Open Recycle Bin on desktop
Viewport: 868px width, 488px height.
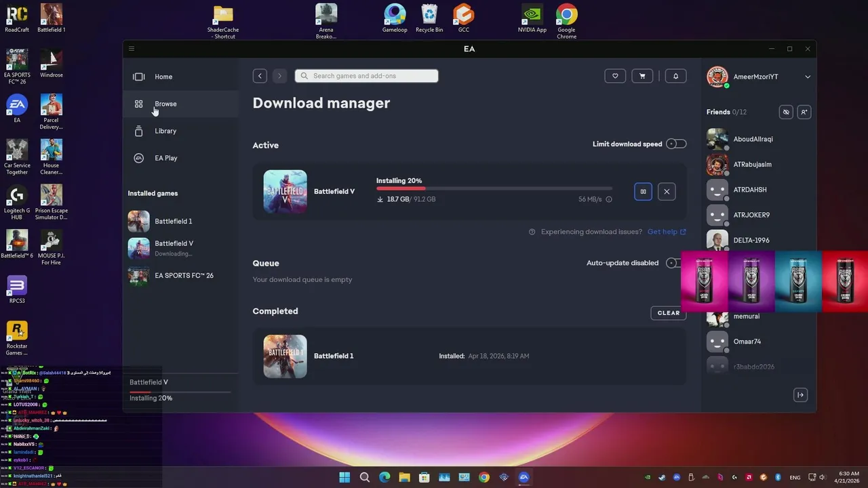pyautogui.click(x=429, y=18)
